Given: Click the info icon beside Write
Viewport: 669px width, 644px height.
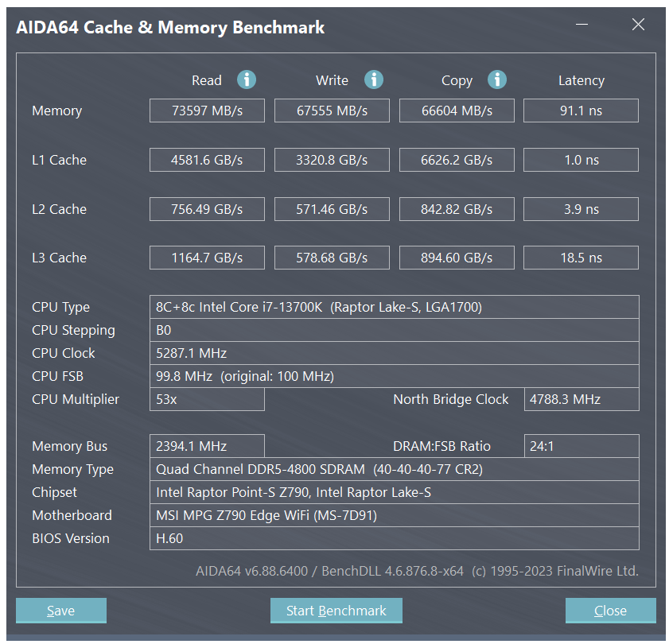Looking at the screenshot, I should point(374,80).
